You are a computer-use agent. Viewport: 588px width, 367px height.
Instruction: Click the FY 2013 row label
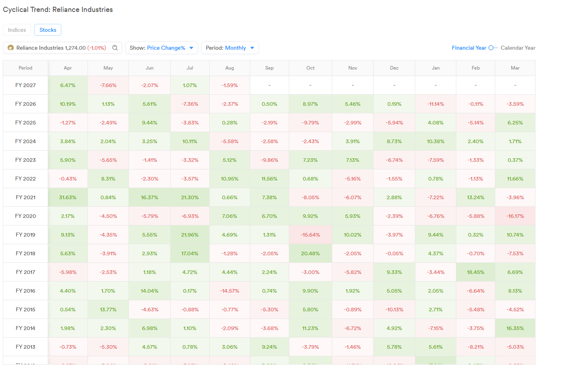point(25,347)
